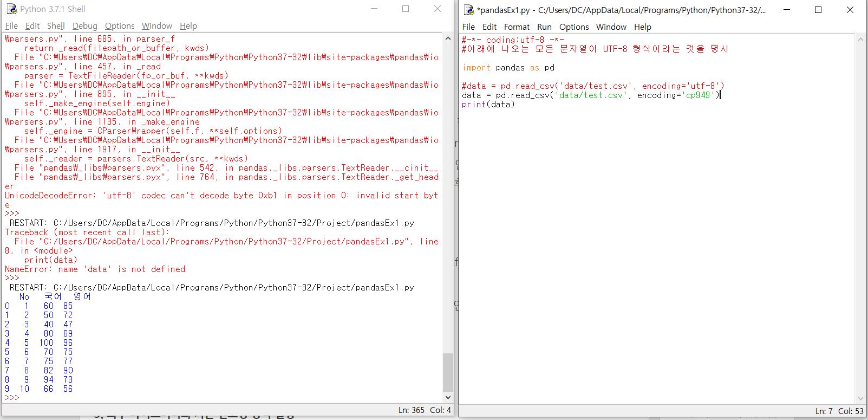Viewport: 868px width, 420px height.
Task: Click the pandasEx1.py editor title icon
Action: click(x=469, y=10)
